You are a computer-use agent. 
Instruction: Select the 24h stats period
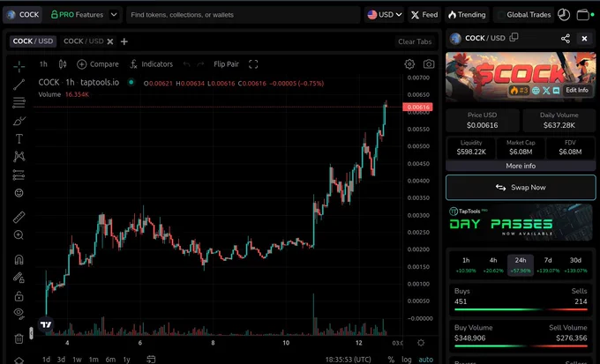coord(521,265)
